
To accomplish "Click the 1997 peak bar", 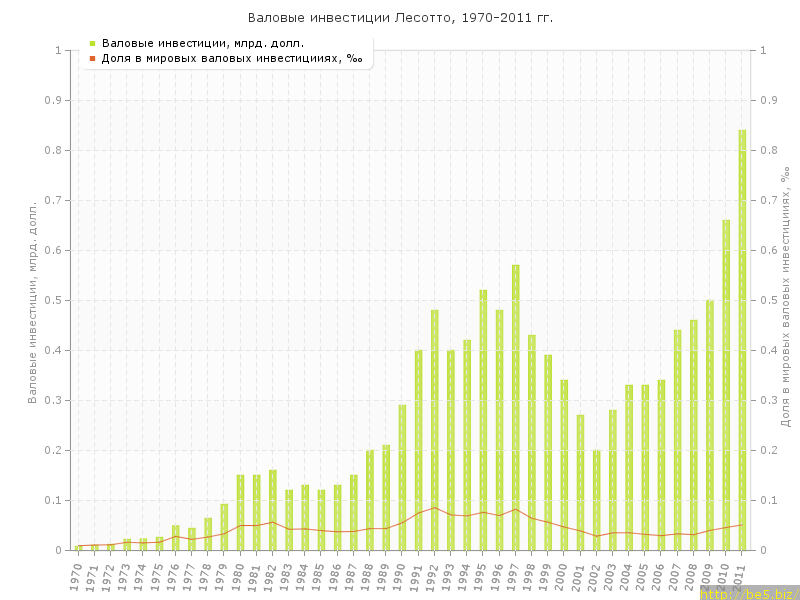I will click(x=516, y=408).
